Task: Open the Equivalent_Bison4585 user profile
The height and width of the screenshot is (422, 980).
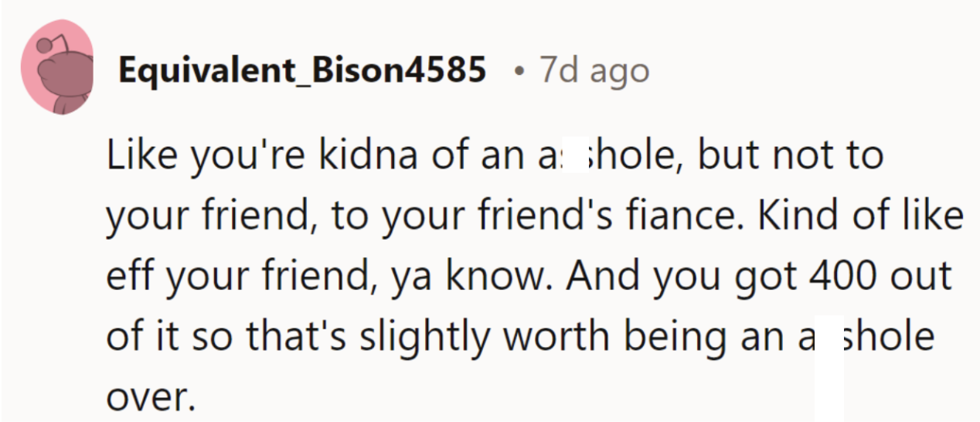Action: 302,71
